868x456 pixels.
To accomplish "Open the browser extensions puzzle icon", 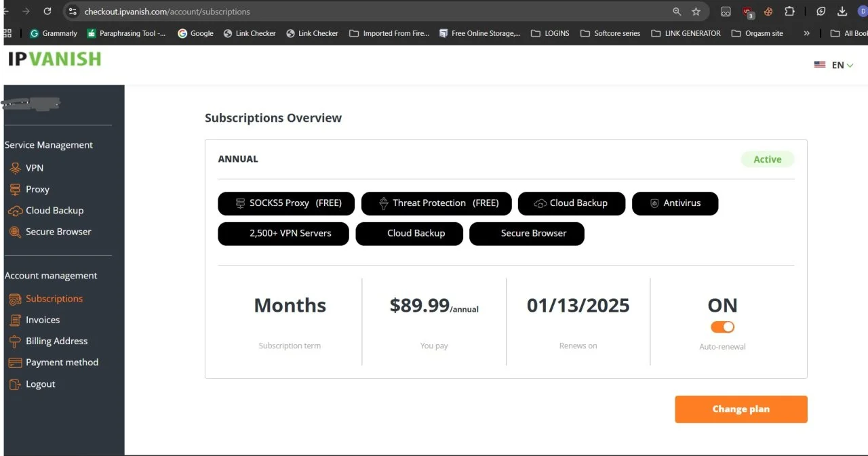I will [789, 12].
